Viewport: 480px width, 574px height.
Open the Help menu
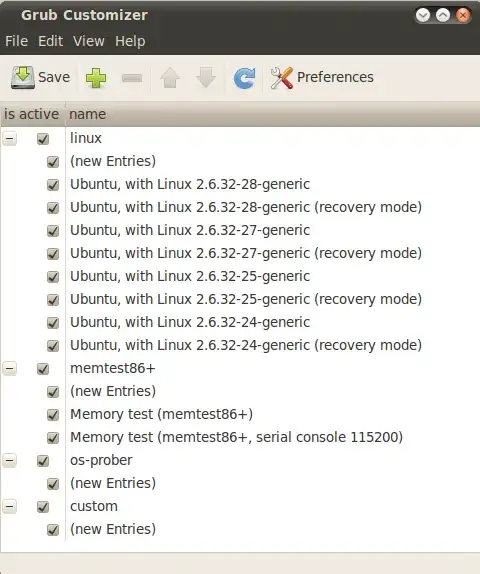[130, 41]
